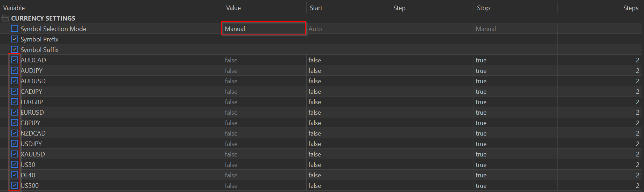
Task: Uncheck the DE40 checkbox
Action: 14,175
